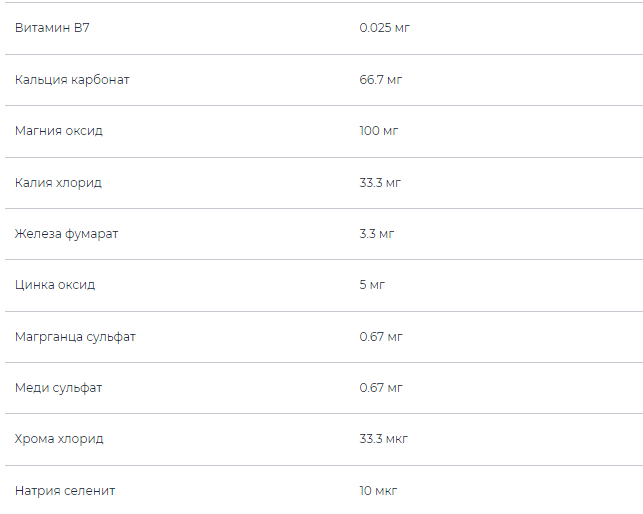
Task: Click the Магния оксид label
Action: point(59,131)
